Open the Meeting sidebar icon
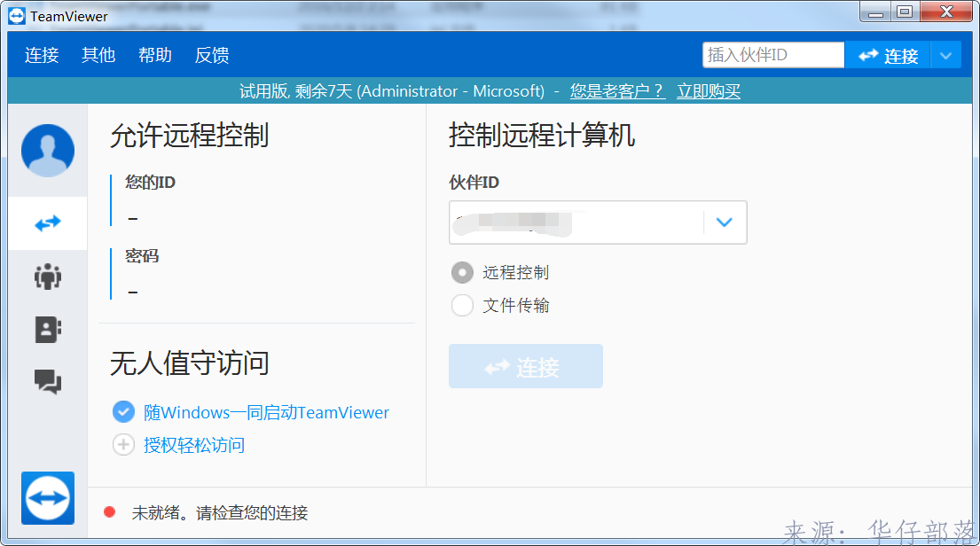The width and height of the screenshot is (980, 546). 48,277
